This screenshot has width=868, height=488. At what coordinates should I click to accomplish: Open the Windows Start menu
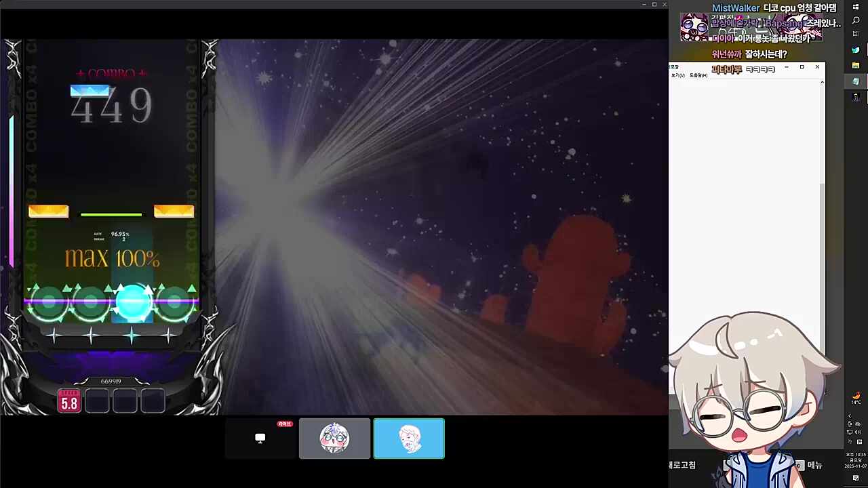856,7
